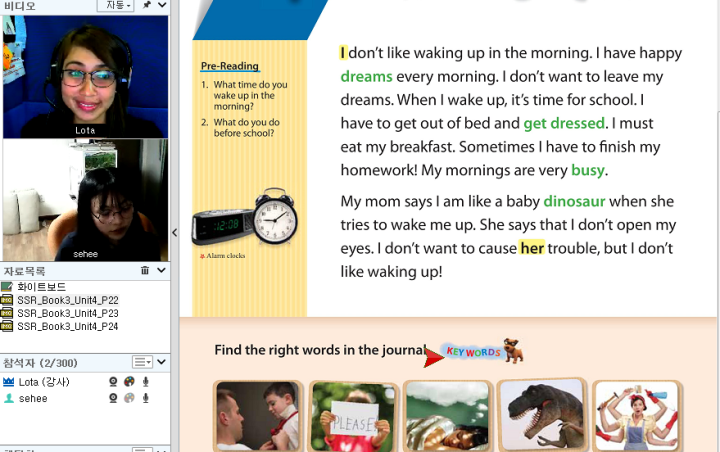
Task: Click the green word busy
Action: (588, 170)
